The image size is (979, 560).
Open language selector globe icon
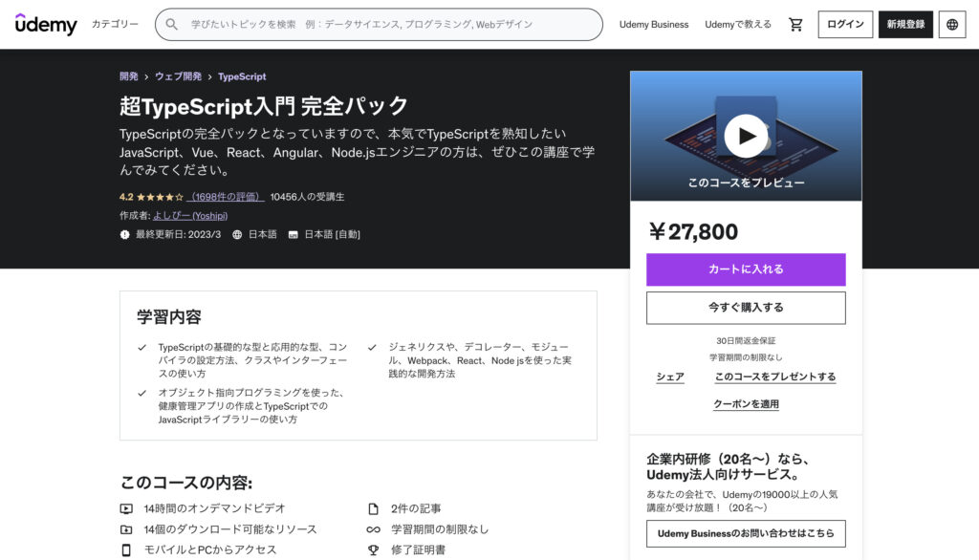coord(952,24)
